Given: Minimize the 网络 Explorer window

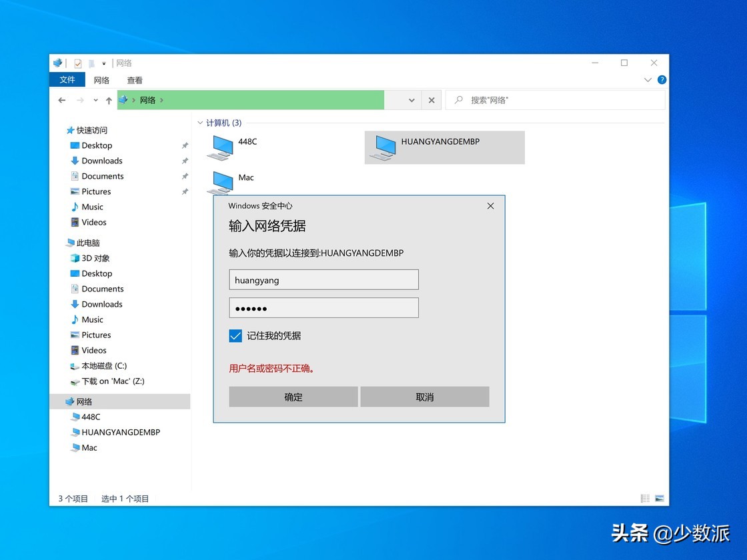Looking at the screenshot, I should click(595, 63).
